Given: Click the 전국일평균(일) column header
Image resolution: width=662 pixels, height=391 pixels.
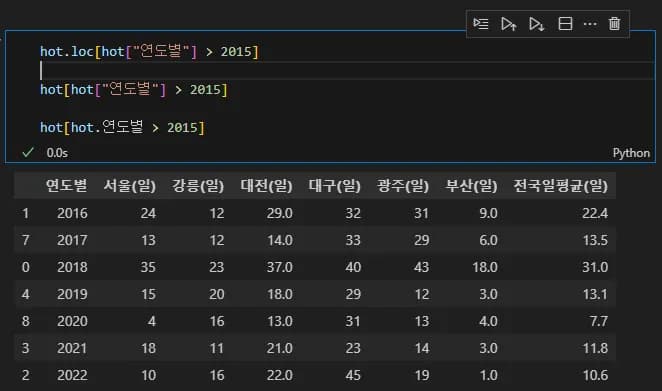Looking at the screenshot, I should click(x=561, y=185).
